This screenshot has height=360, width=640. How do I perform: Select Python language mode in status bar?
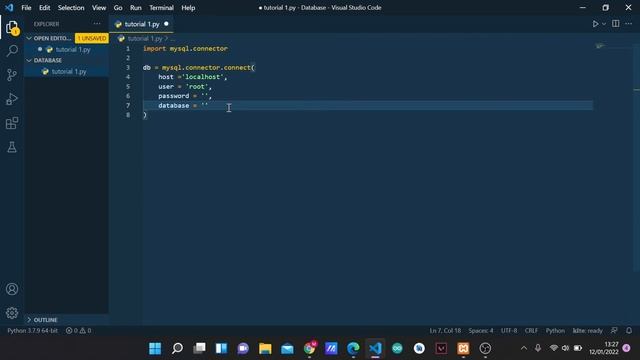point(555,331)
